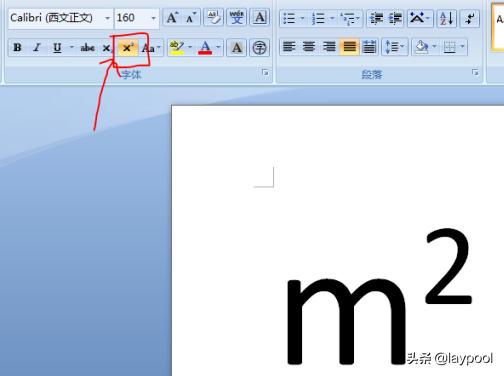Screen dimensions: 504x376
Task: Toggle Bold formatting
Action: point(17,48)
